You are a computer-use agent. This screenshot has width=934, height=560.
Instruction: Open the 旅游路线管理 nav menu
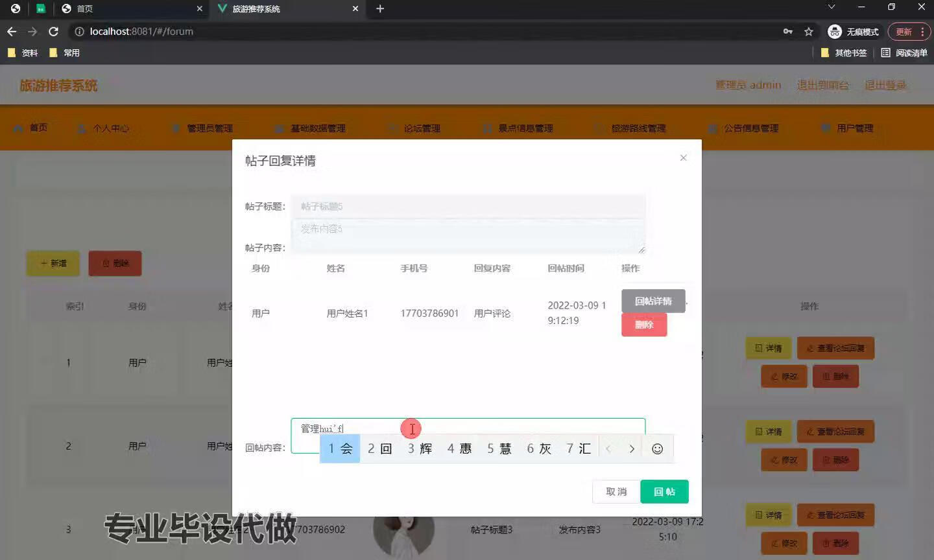tap(630, 128)
